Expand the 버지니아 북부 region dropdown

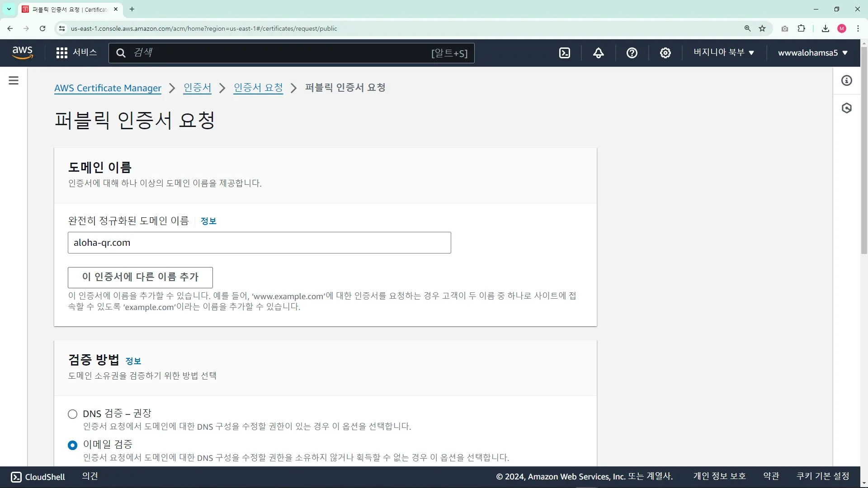click(723, 53)
